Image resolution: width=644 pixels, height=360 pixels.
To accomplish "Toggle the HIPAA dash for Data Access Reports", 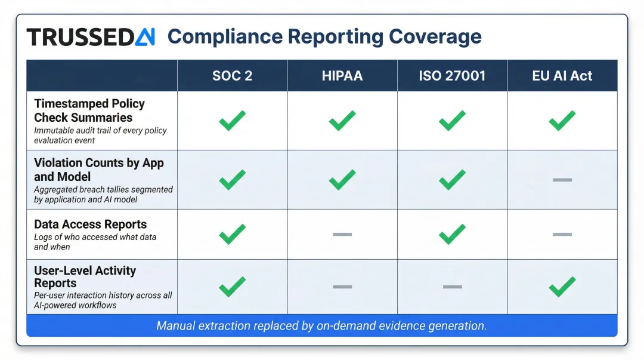I will 342,234.
